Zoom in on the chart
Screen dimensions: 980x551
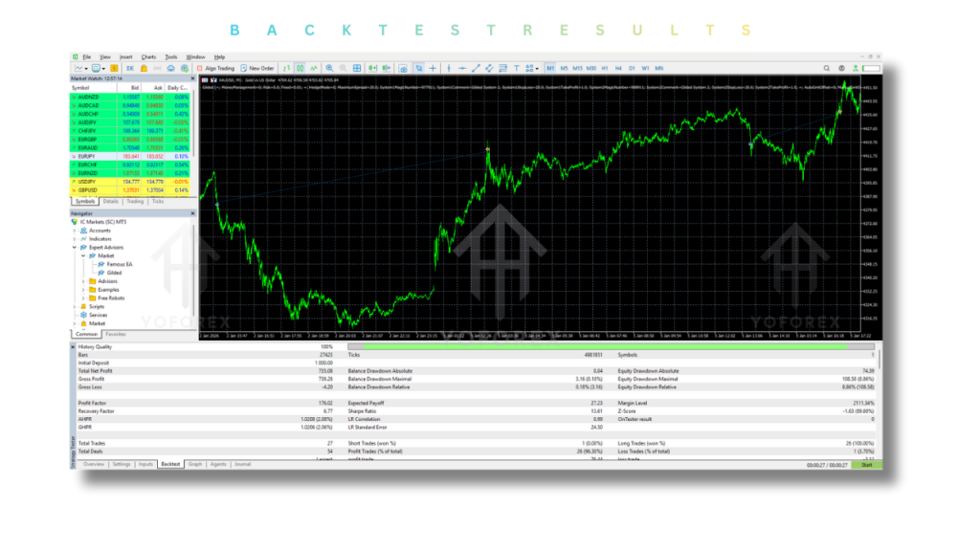[x=329, y=69]
